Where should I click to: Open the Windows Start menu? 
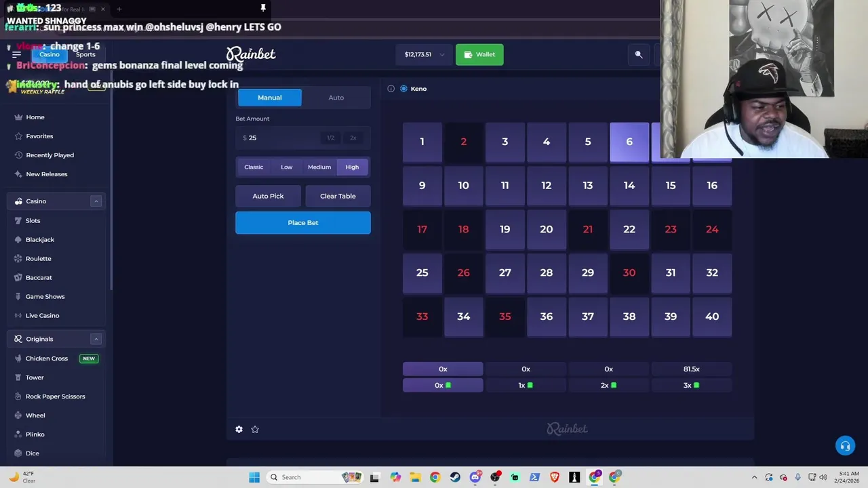[x=254, y=477]
